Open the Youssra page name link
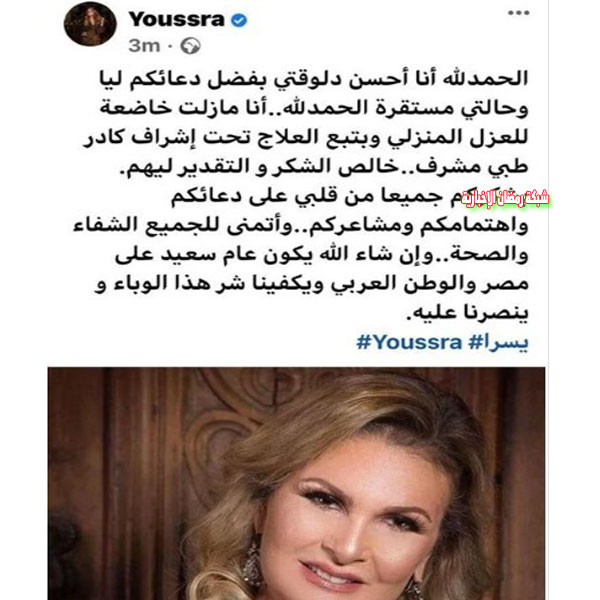This screenshot has height=600, width=600. (176, 19)
